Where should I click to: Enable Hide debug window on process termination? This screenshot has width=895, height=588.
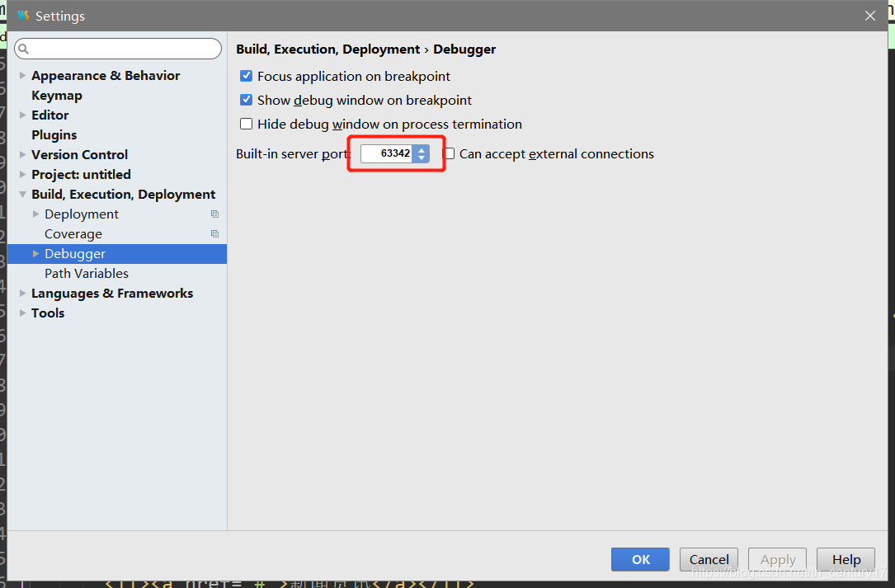(246, 124)
